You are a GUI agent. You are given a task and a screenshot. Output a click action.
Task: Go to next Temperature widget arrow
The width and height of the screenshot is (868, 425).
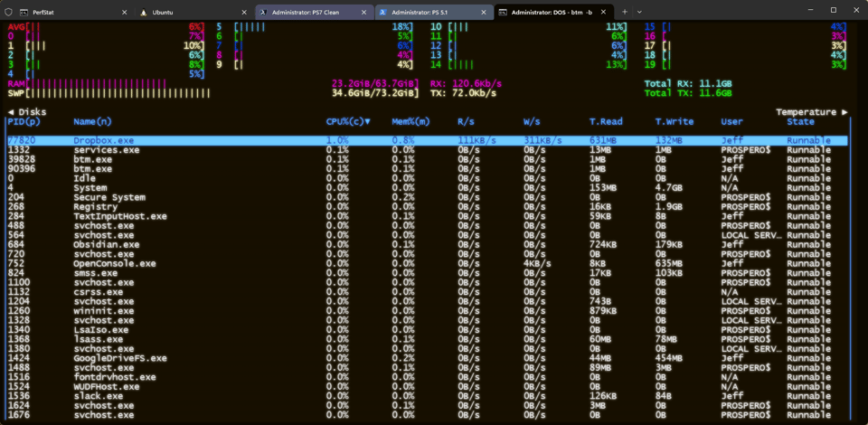click(844, 112)
